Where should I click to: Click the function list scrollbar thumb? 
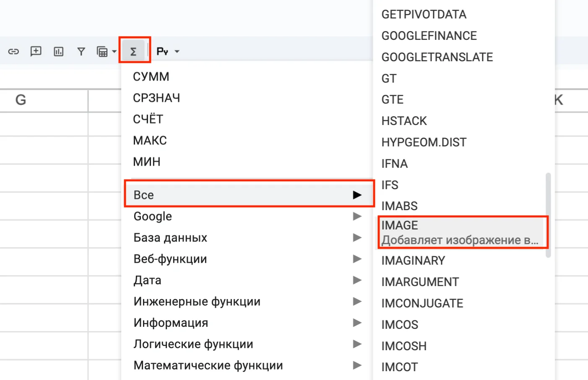pyautogui.click(x=548, y=215)
